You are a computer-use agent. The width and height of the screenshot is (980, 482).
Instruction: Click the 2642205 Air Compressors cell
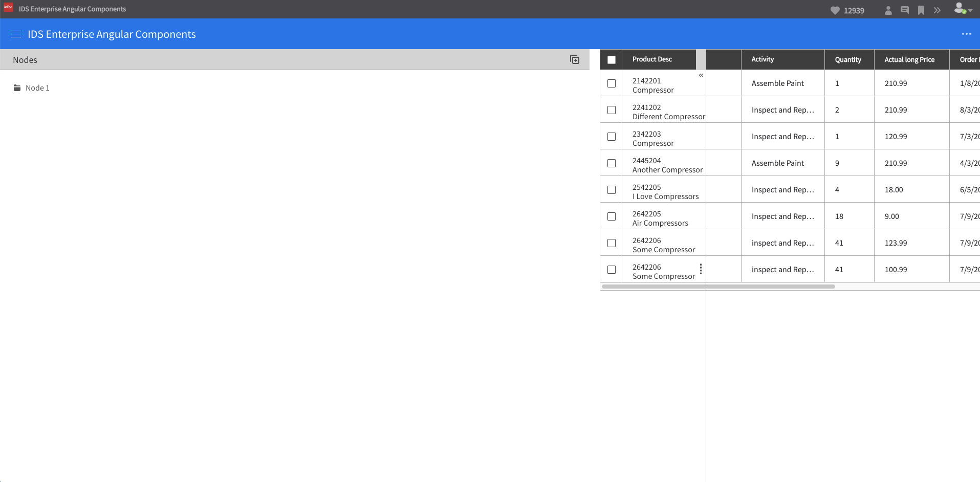[x=664, y=216]
